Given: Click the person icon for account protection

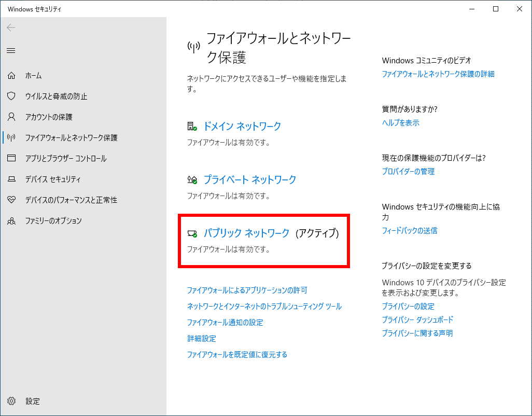Looking at the screenshot, I should [11, 117].
